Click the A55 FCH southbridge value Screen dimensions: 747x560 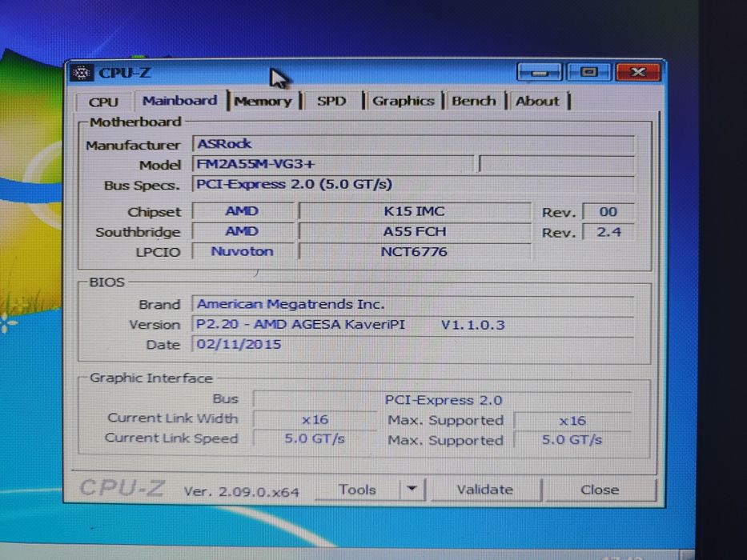(415, 231)
